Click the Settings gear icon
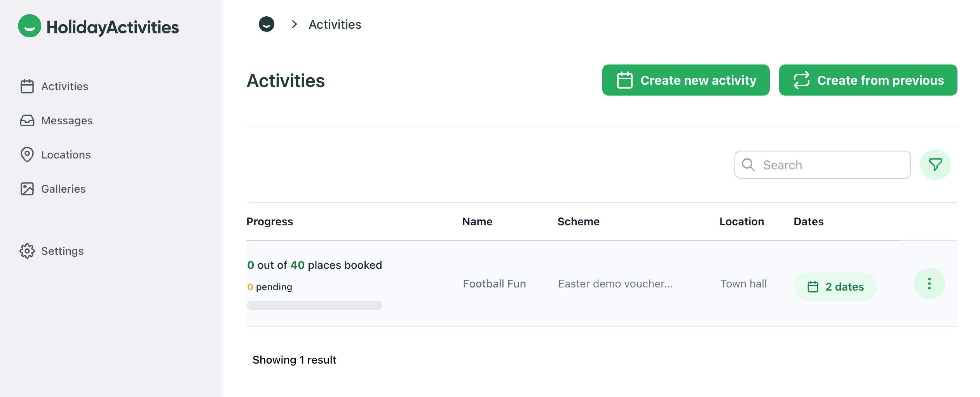Screen dimensions: 980x397 [27, 251]
